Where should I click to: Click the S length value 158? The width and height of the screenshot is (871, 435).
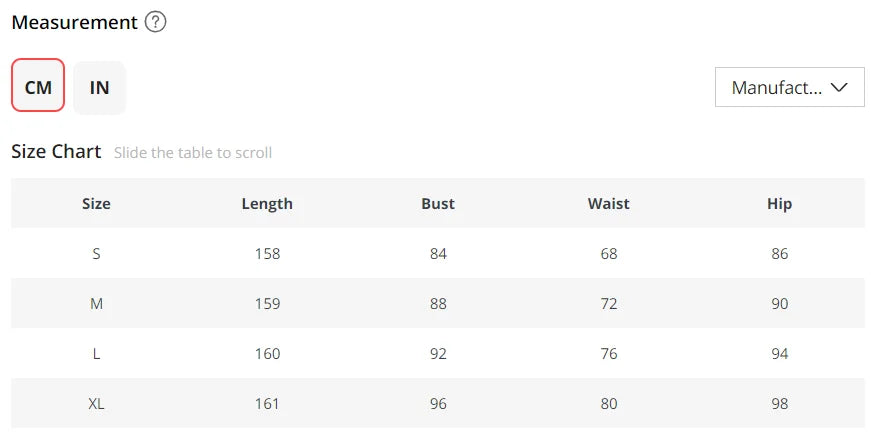(x=267, y=254)
